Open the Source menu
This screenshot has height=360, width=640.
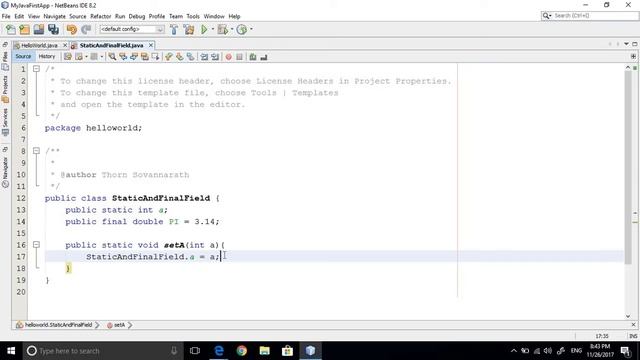[x=78, y=16]
